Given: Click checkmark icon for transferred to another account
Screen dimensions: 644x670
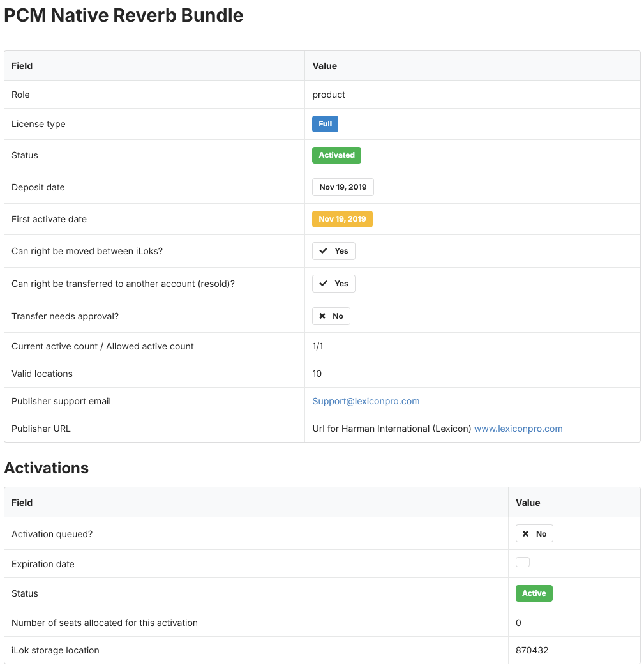Looking at the screenshot, I should pyautogui.click(x=324, y=284).
